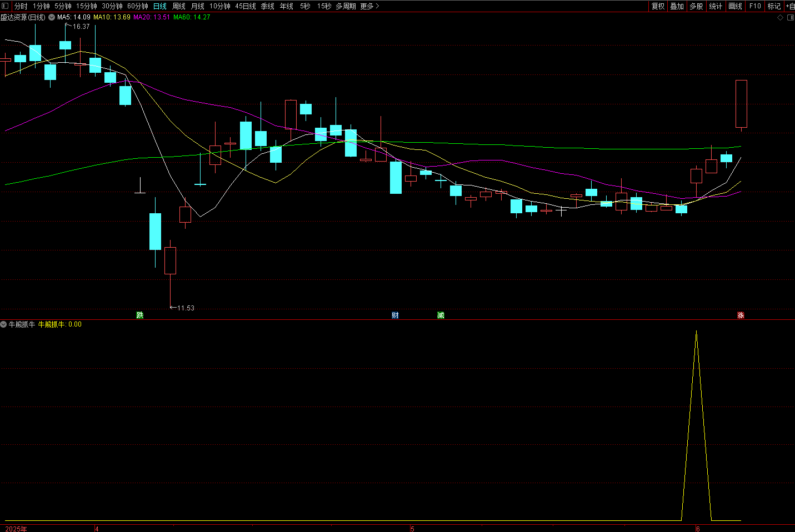Click the 减 event marker below chart
The width and height of the screenshot is (795, 532).
[441, 315]
